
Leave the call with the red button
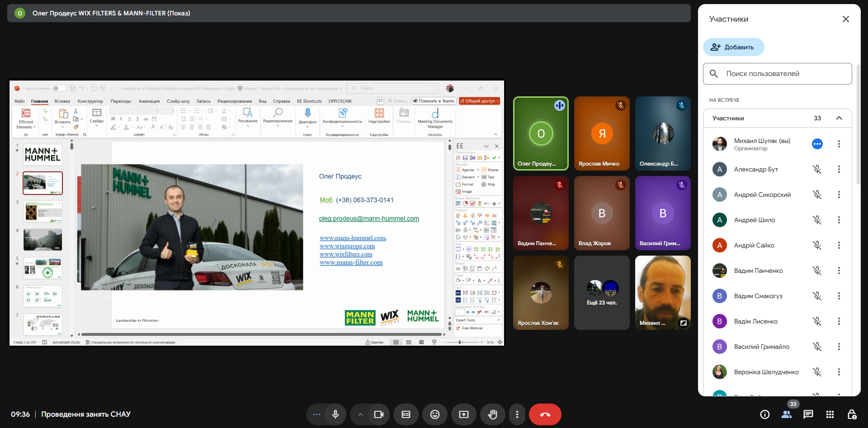point(545,414)
